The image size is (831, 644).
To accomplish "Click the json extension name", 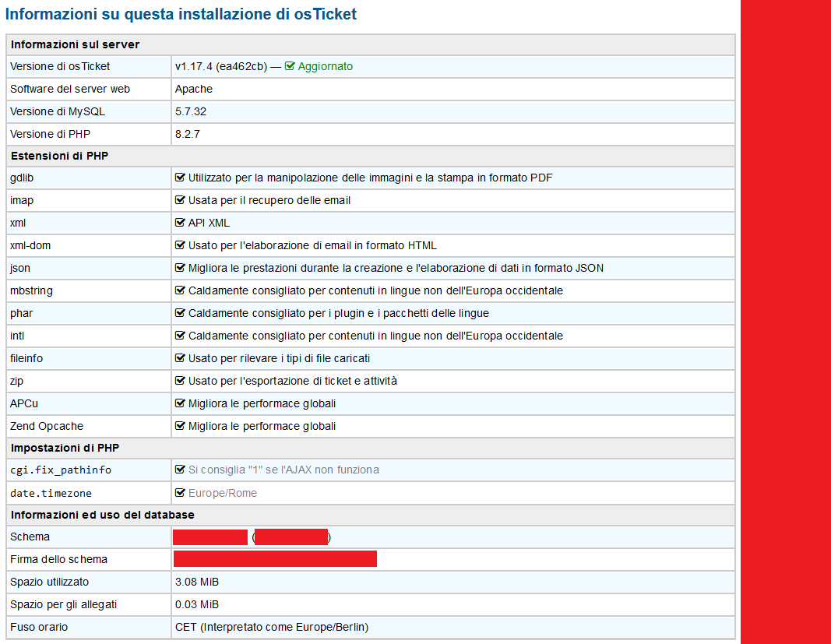I will [x=20, y=268].
